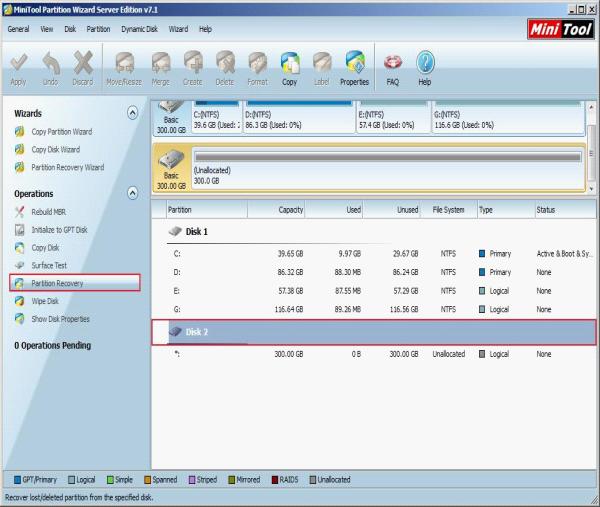This screenshot has width=600, height=507.
Task: Select partition G: row
Action: (373, 309)
